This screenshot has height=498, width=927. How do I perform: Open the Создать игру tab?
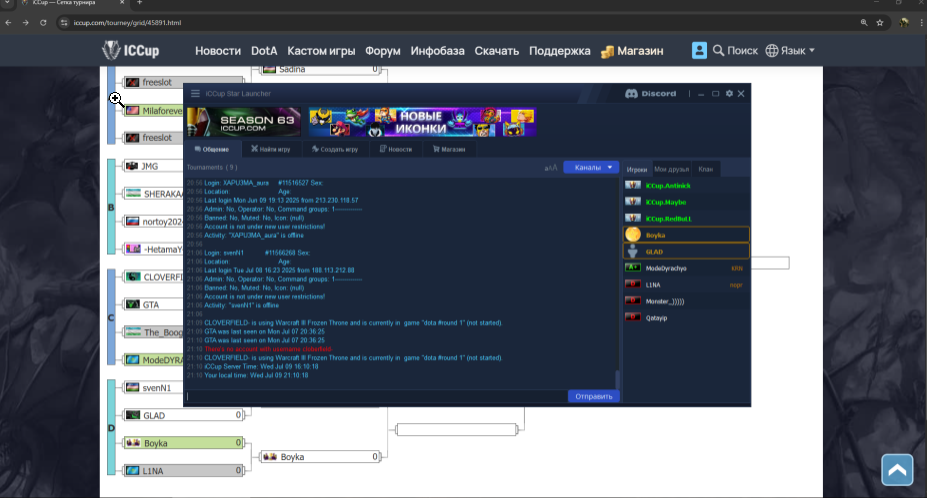335,149
